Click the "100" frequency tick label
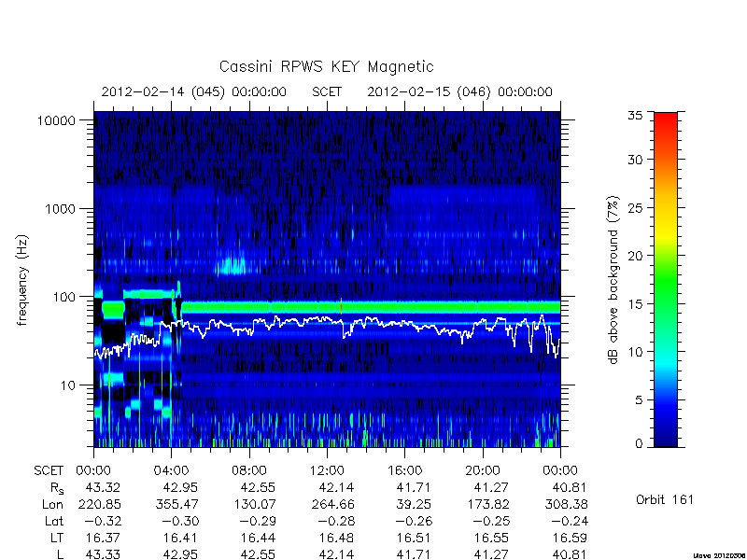Viewport: 747px width, 560px height. (x=64, y=297)
